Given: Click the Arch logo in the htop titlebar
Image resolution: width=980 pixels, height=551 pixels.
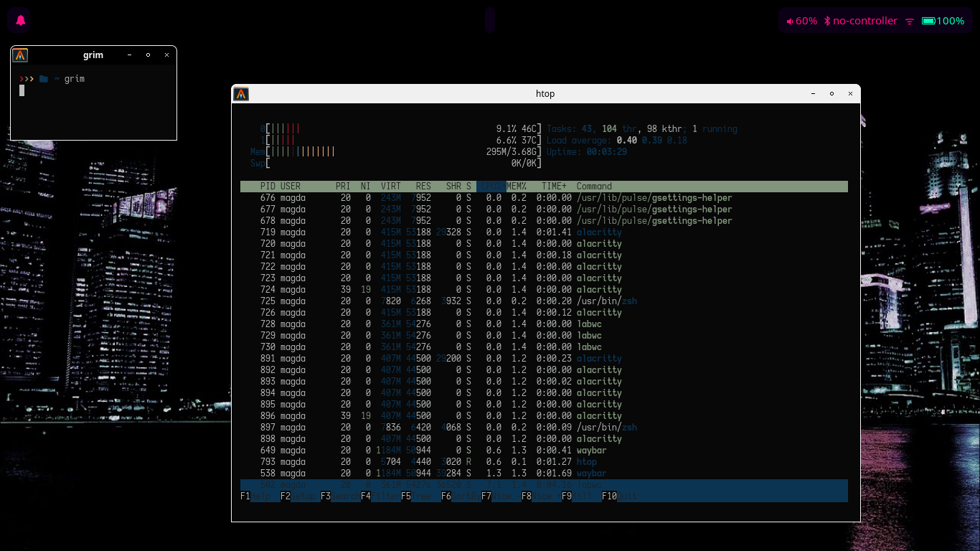Looking at the screenshot, I should pos(241,94).
